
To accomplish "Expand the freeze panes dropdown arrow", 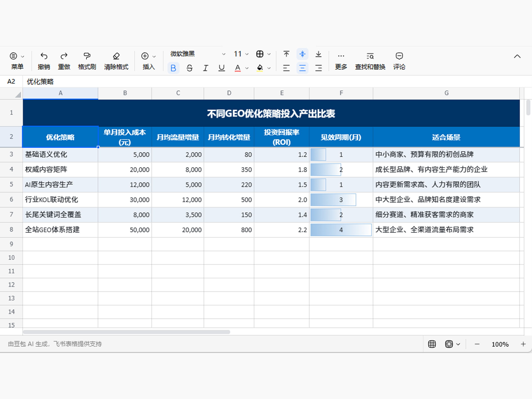I will point(458,344).
